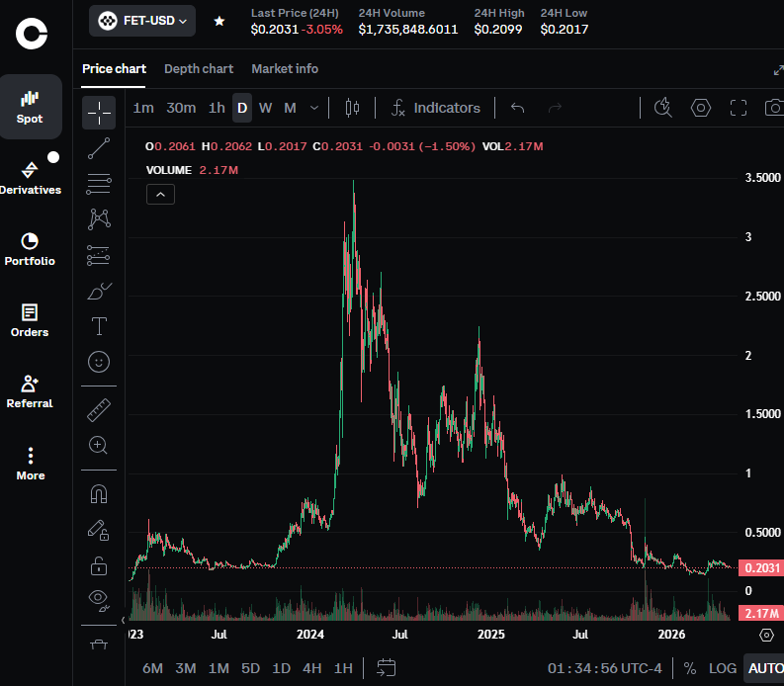Viewport: 784px width, 686px height.
Task: Open the quick search icon
Action: tap(663, 108)
